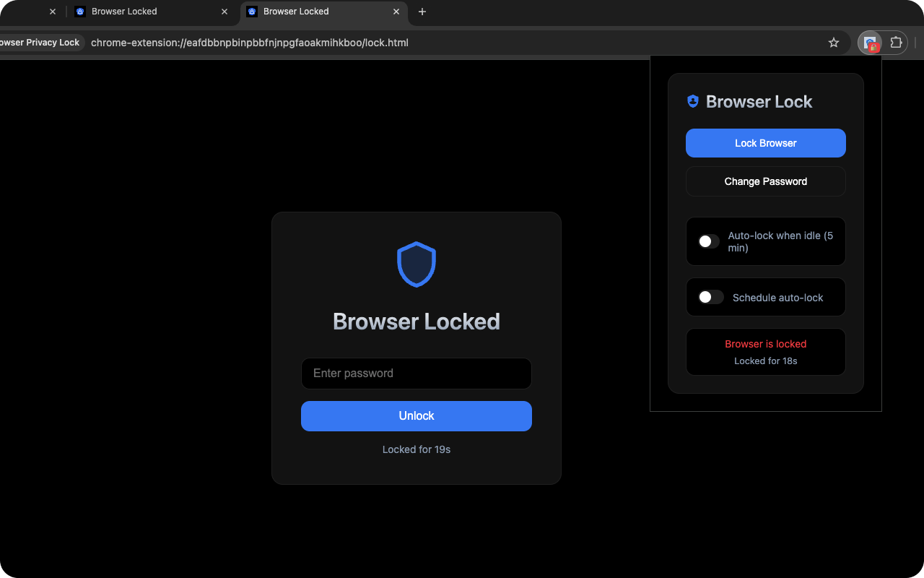Open Change Password

pyautogui.click(x=765, y=181)
